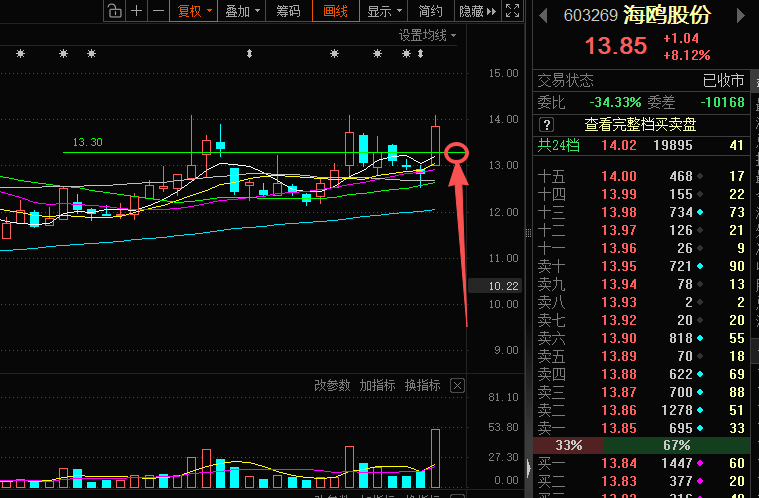The height and width of the screenshot is (498, 759).
Task: Click the 67% buy ratio bar
Action: click(677, 445)
